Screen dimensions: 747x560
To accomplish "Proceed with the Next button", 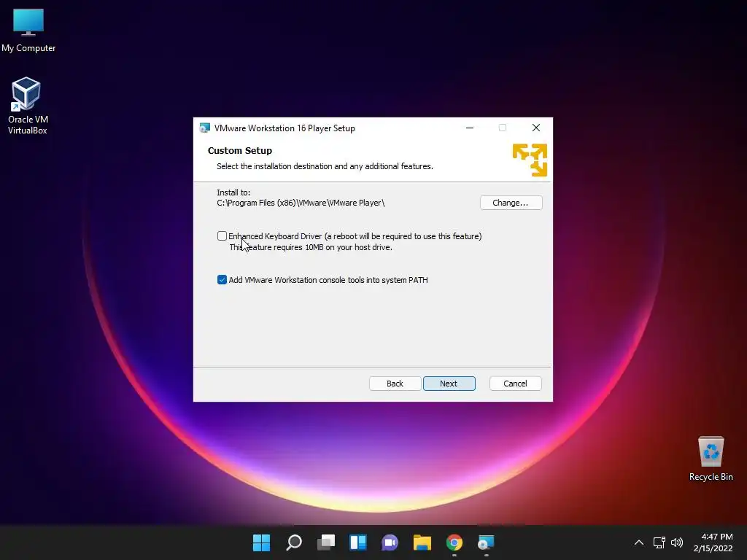I will [x=449, y=384].
